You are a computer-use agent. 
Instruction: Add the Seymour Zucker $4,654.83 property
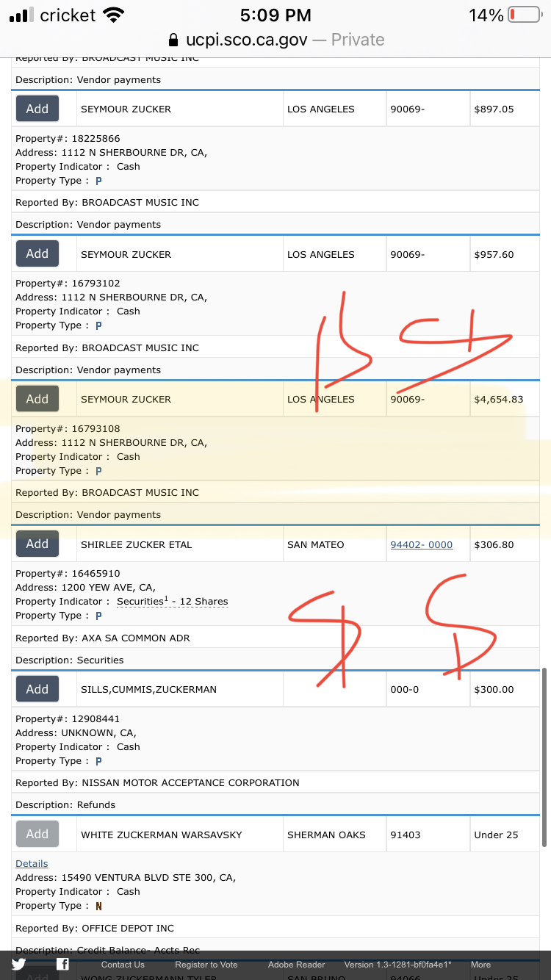coord(37,399)
